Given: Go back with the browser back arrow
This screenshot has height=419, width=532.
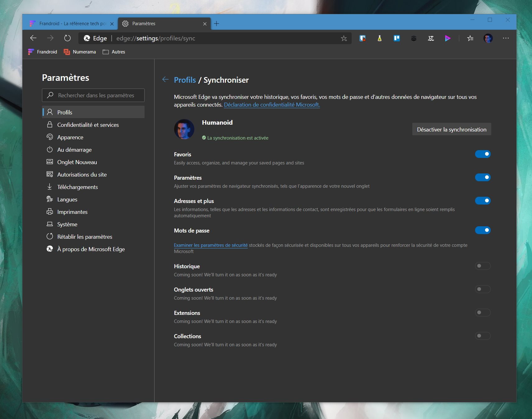Looking at the screenshot, I should 33,38.
